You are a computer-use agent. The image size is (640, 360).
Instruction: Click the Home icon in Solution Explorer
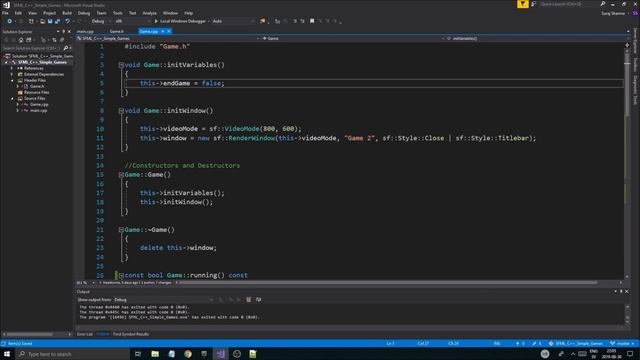(x=21, y=40)
